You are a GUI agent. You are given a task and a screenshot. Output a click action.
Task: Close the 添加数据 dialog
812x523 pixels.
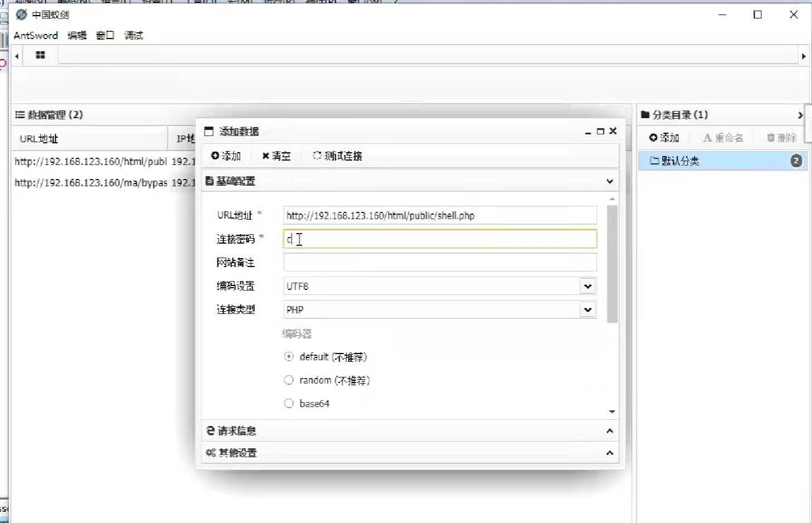(613, 131)
